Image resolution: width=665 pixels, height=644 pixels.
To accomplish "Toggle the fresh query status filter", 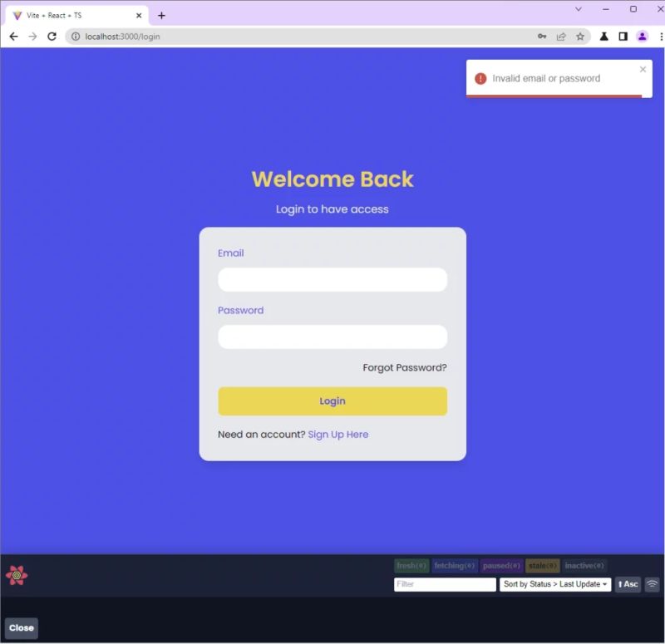I will pos(411,565).
